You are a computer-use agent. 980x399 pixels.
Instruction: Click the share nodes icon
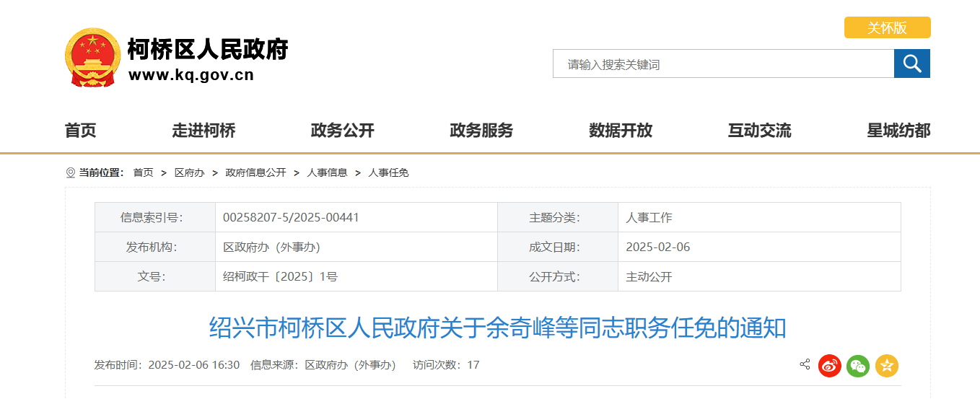[805, 364]
